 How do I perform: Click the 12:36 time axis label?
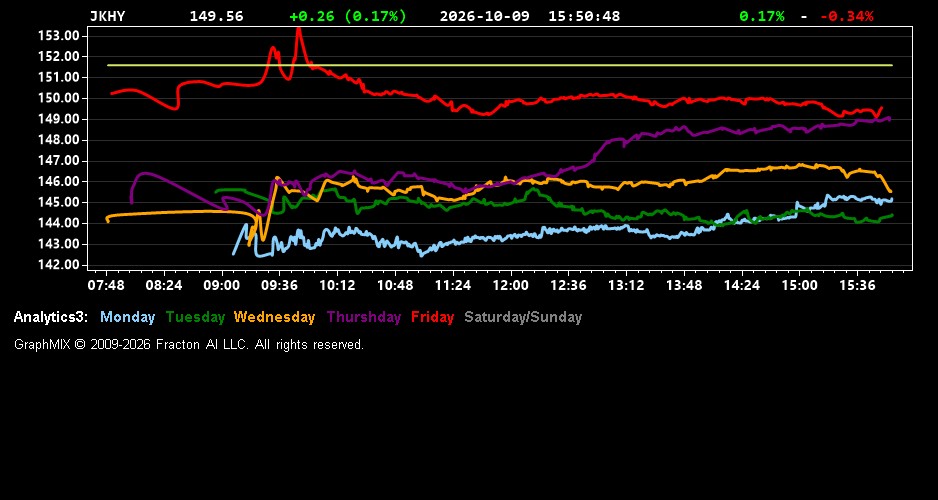(x=568, y=285)
